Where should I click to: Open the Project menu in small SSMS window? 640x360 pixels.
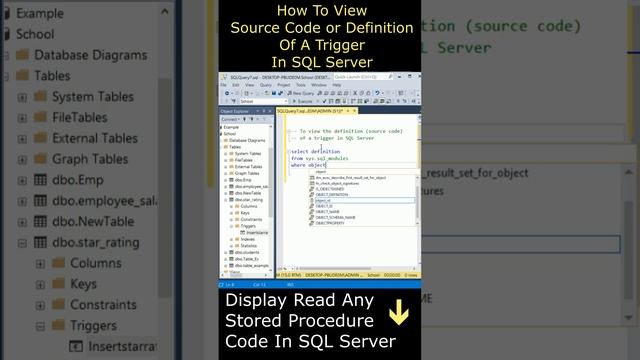284,85
